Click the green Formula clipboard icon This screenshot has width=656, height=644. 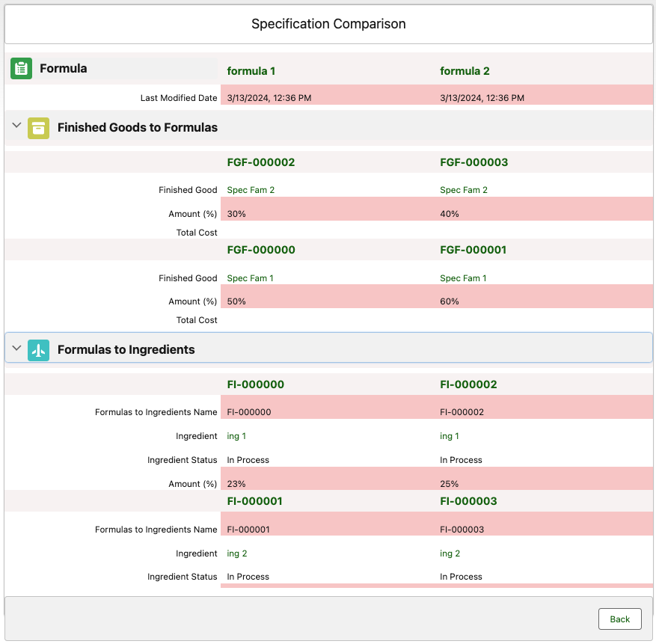tap(21, 69)
